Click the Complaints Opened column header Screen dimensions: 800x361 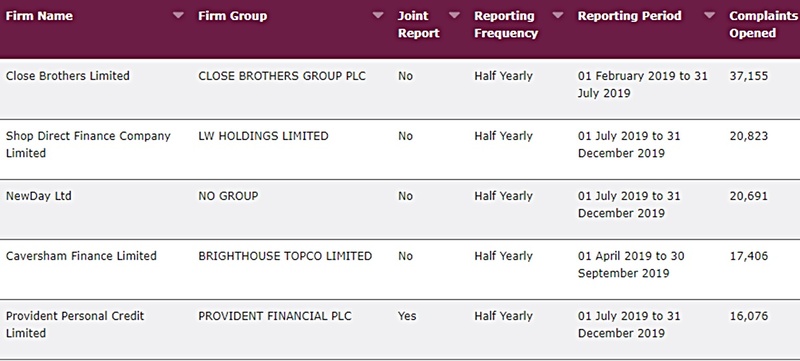[x=763, y=24]
